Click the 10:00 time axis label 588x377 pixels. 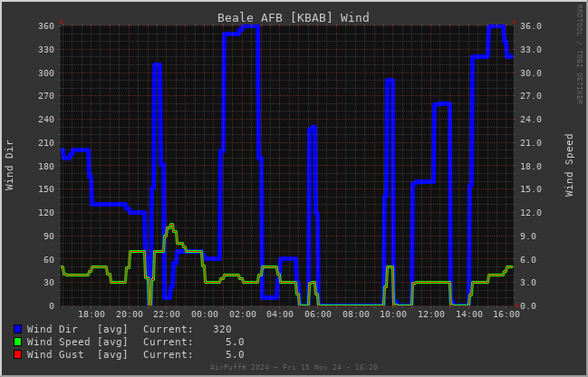pos(393,314)
